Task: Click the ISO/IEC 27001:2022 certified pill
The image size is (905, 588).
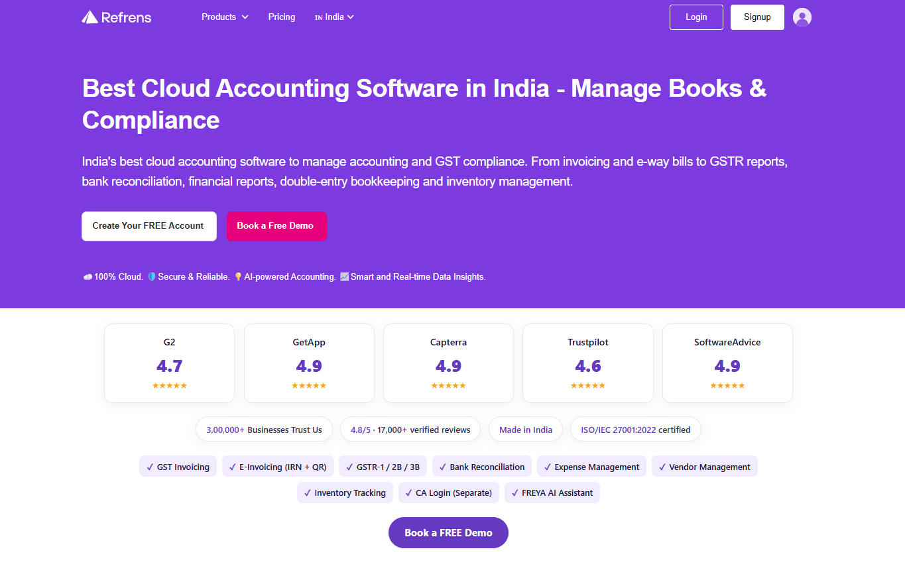Action: click(x=636, y=430)
